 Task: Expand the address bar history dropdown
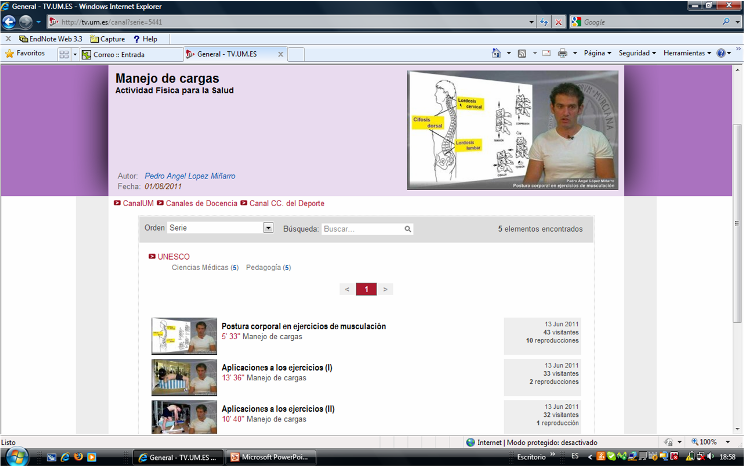point(531,22)
